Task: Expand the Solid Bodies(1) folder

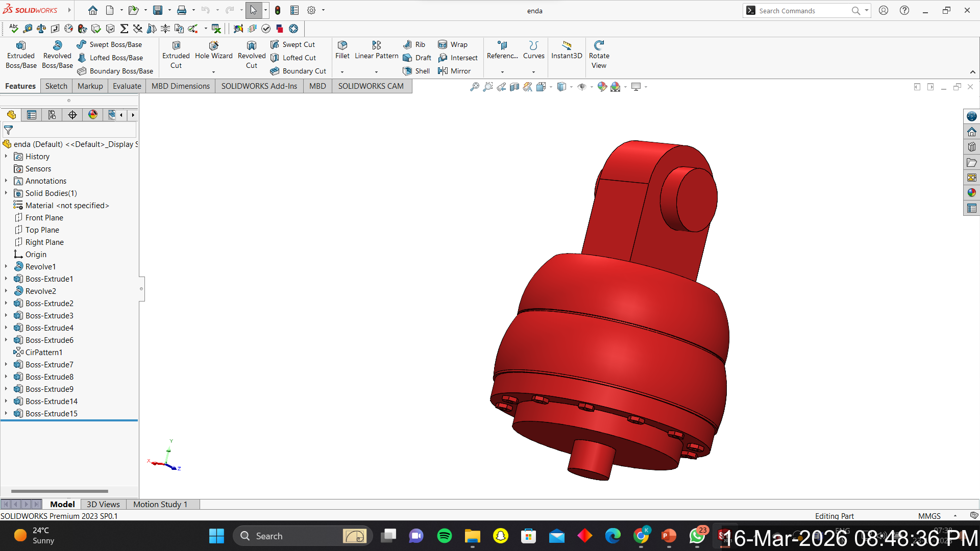Action: [6, 193]
